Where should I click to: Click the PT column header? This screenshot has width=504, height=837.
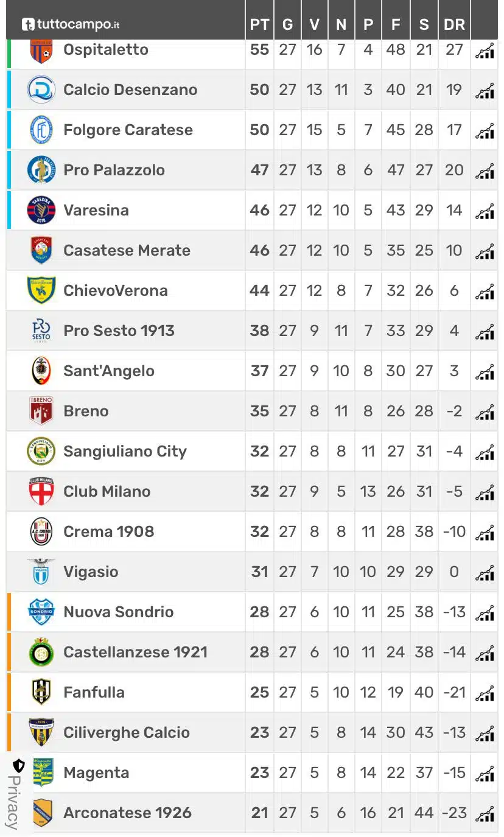259,24
